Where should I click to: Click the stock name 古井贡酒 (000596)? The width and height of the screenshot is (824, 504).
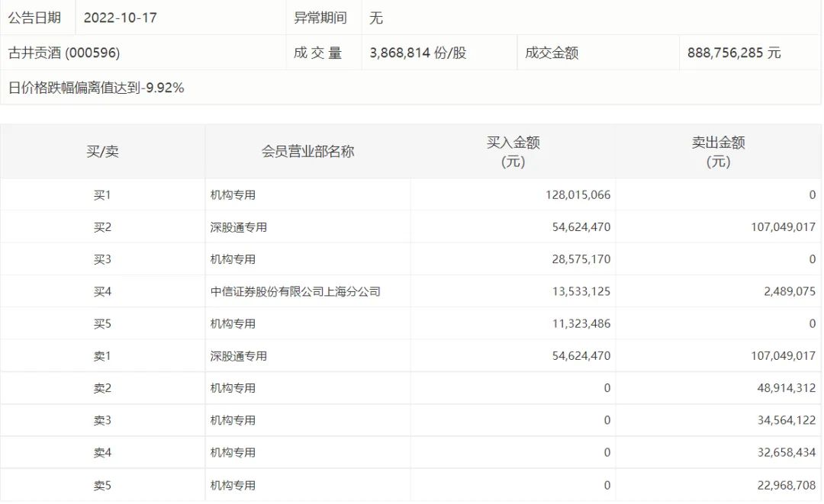click(64, 53)
